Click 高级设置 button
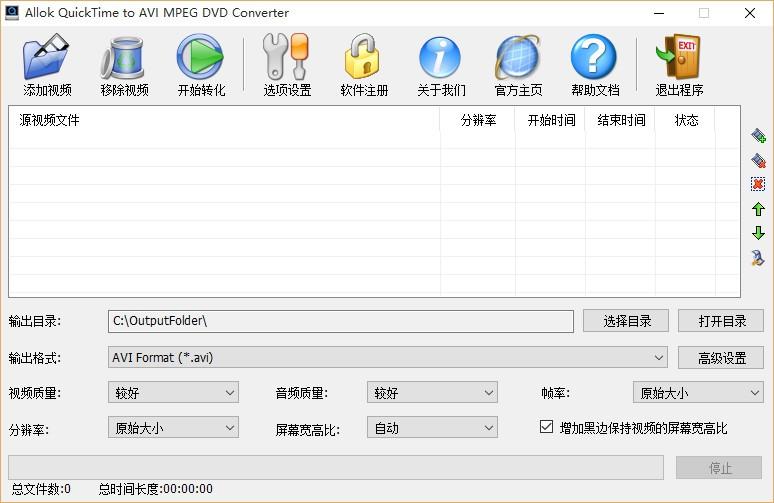The height and width of the screenshot is (503, 774). 721,358
